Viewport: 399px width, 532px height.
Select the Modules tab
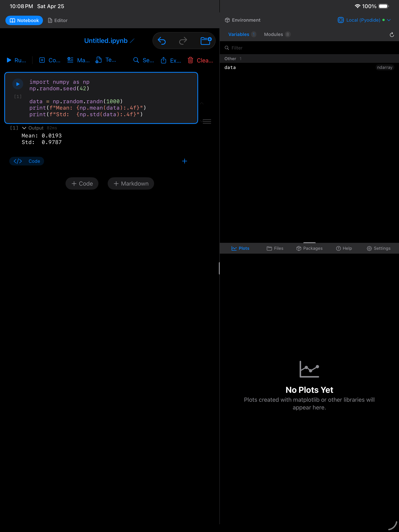[277, 34]
